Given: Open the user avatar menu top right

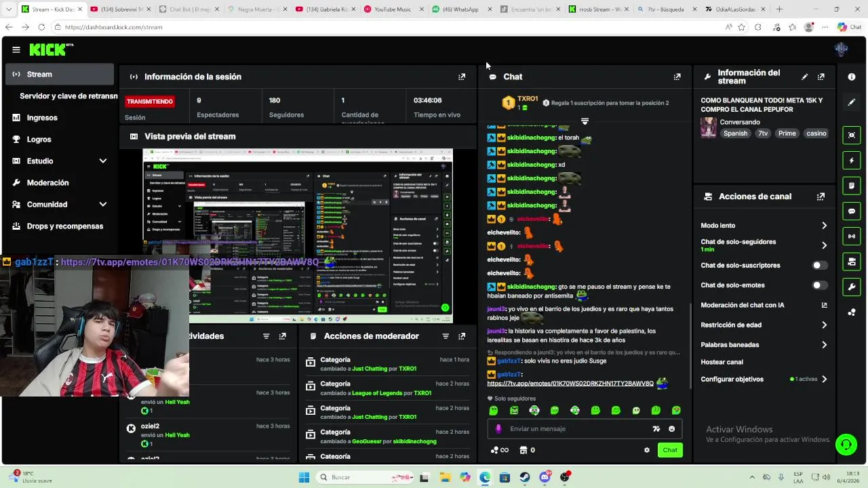Looking at the screenshot, I should [x=841, y=49].
